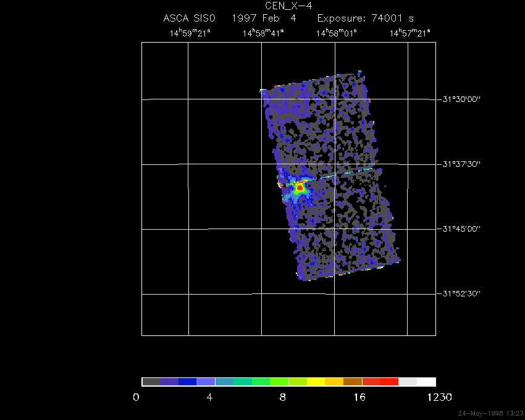Screen dimensions: 525x420
Task: Select the bright green color bar segment
Action: [x=261, y=382]
